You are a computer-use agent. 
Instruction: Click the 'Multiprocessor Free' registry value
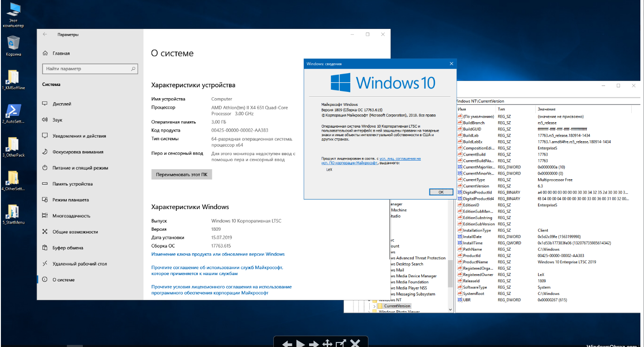pyautogui.click(x=555, y=180)
